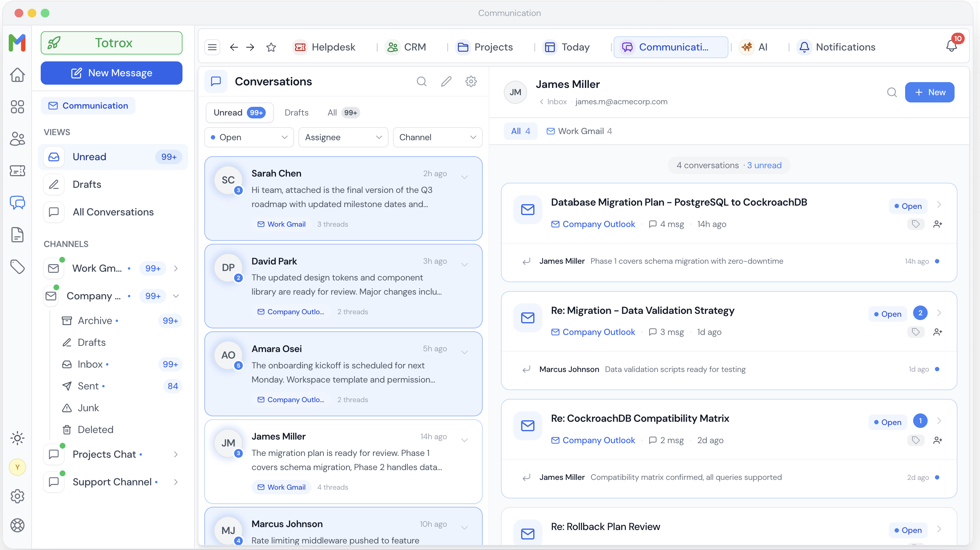Open the lifebuoy support icon in sidebar

[17, 525]
